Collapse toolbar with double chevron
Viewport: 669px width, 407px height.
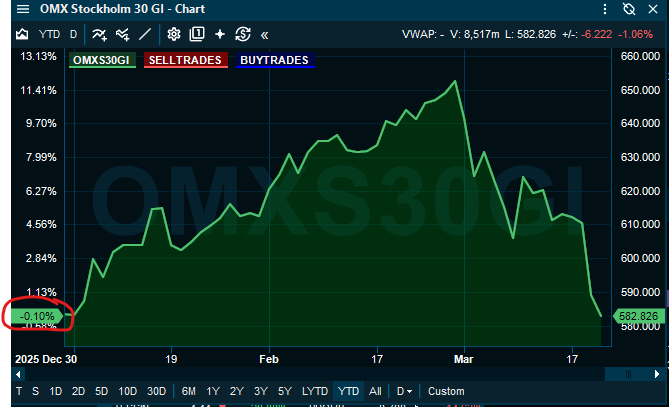(265, 35)
